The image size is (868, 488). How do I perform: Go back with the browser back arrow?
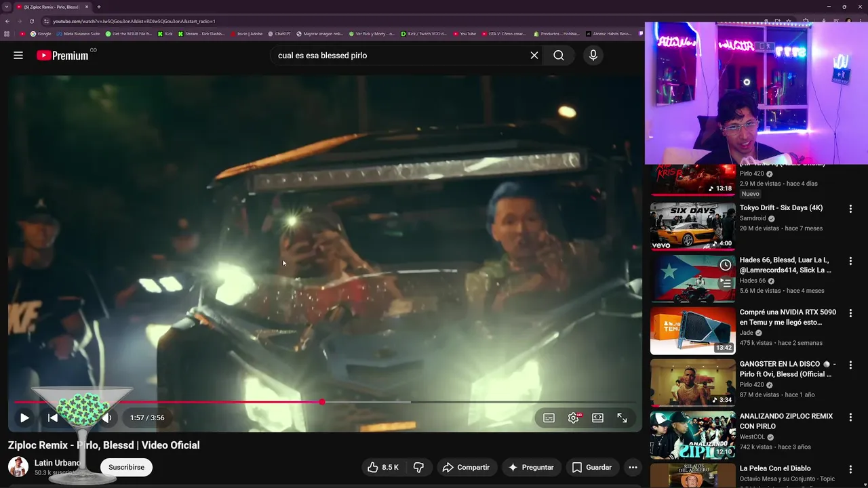[x=7, y=21]
